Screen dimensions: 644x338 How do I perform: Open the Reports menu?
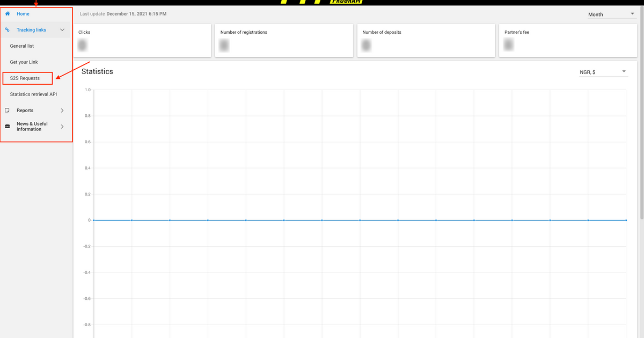(x=25, y=111)
